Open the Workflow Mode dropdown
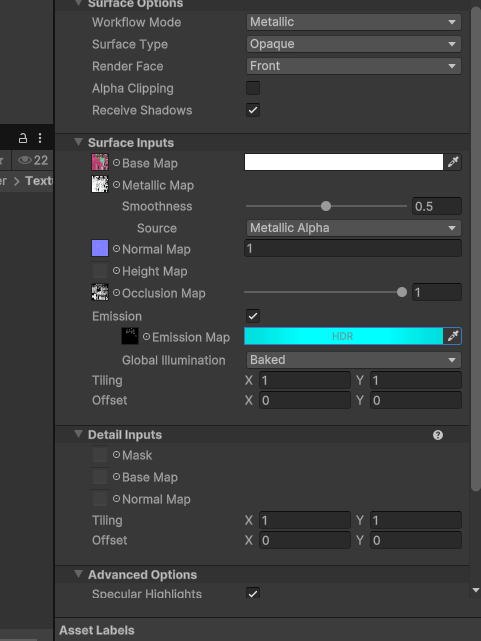The image size is (481, 641). point(354,22)
